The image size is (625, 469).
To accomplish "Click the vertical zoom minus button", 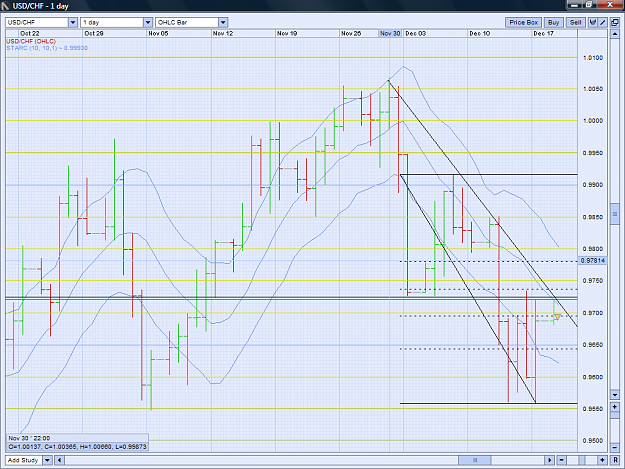I will pyautogui.click(x=614, y=447).
